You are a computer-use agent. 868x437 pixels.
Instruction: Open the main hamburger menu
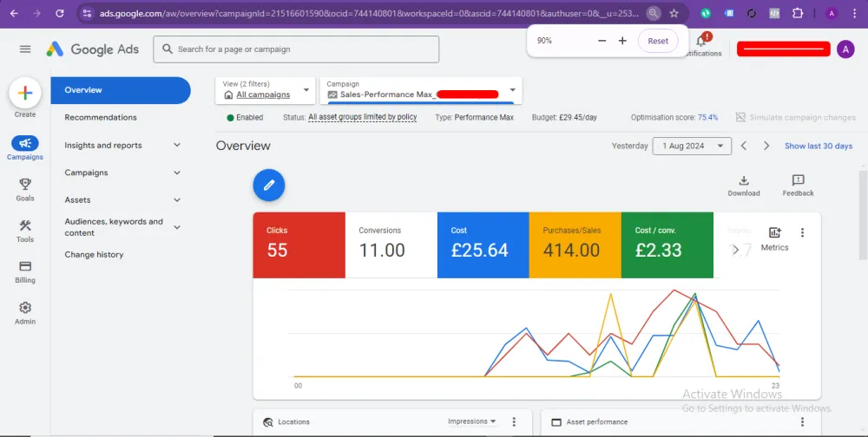click(25, 49)
